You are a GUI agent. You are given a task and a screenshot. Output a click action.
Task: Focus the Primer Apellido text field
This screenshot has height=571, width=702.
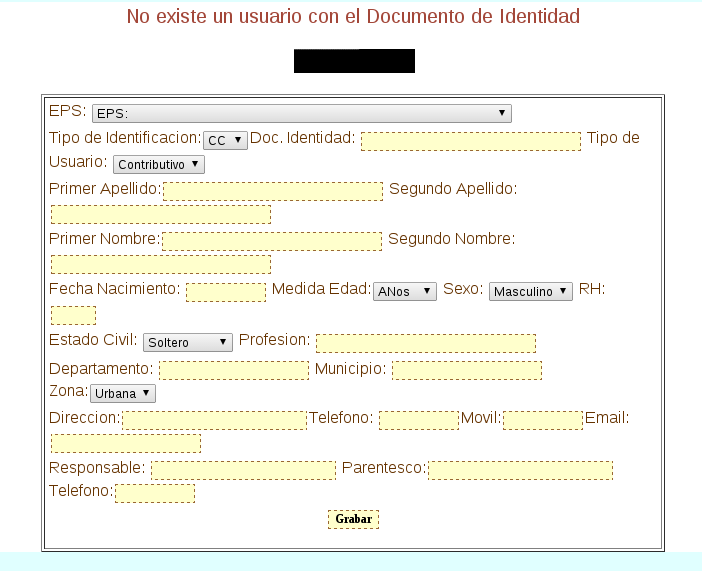coord(273,191)
